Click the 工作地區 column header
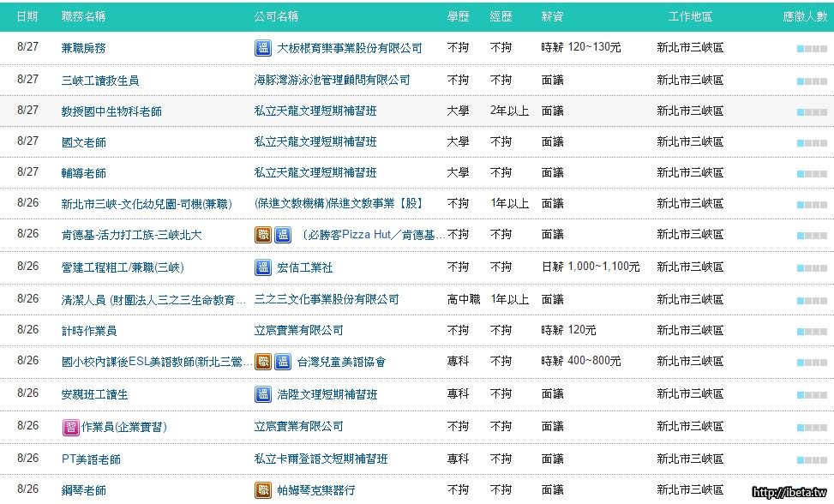Image resolution: width=834 pixels, height=504 pixels. click(690, 17)
